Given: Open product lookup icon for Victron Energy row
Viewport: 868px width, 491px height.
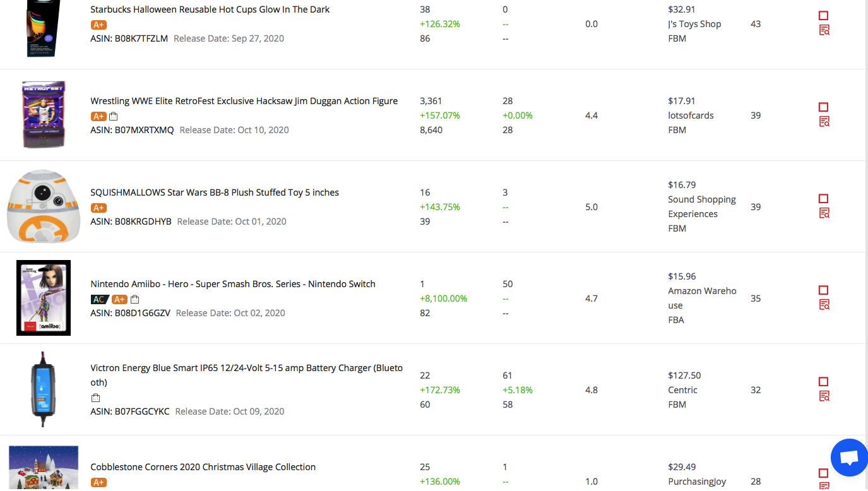Looking at the screenshot, I should (x=824, y=396).
